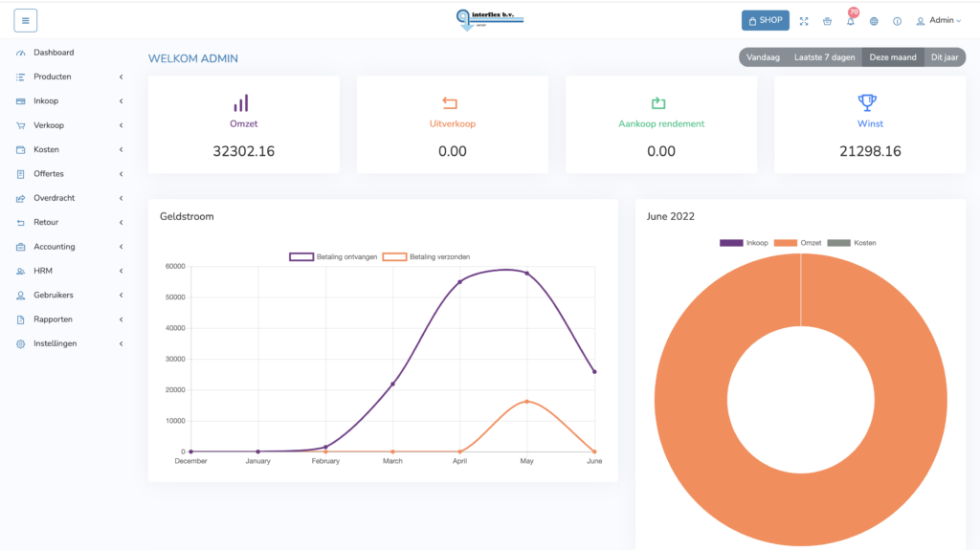Expand the Instellingen submenu chevron

click(x=122, y=343)
